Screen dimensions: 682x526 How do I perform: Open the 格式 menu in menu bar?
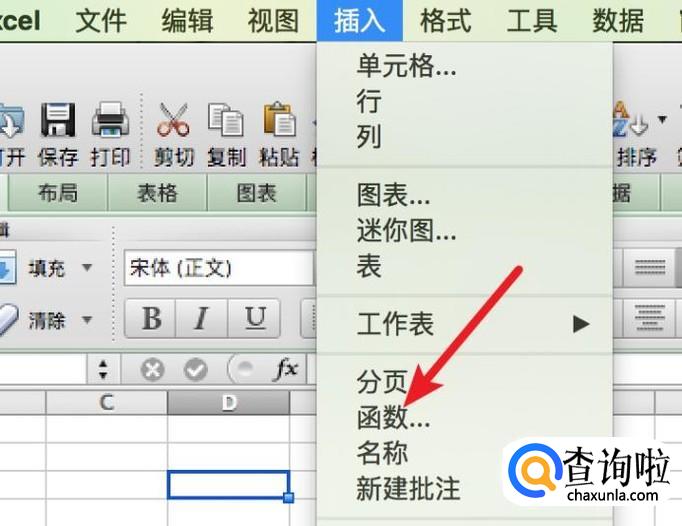tap(445, 20)
